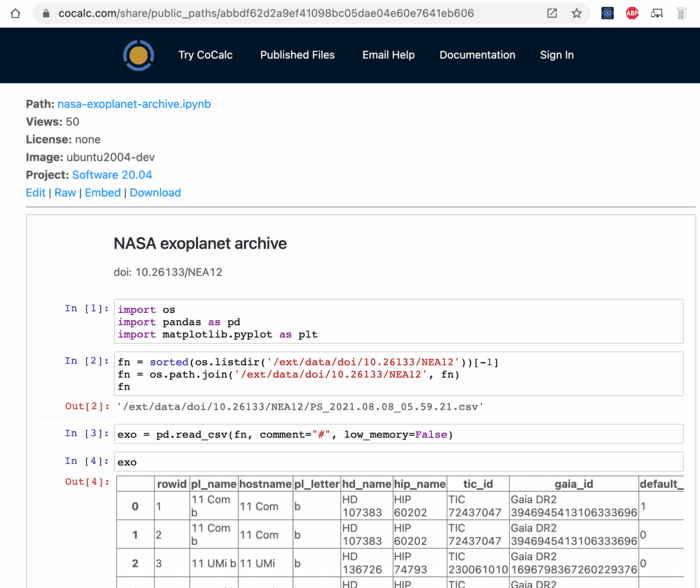Bookmark this page with star icon
700x588 pixels.
pos(577,14)
